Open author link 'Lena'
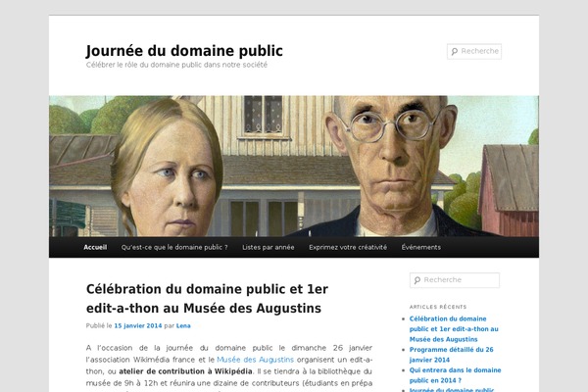This screenshot has width=588, height=392. (x=183, y=325)
